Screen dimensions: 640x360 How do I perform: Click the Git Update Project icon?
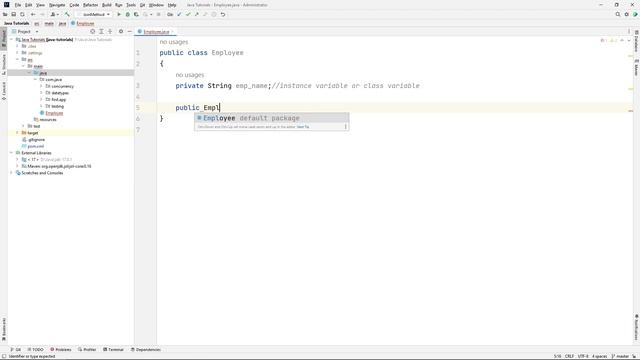(x=179, y=14)
